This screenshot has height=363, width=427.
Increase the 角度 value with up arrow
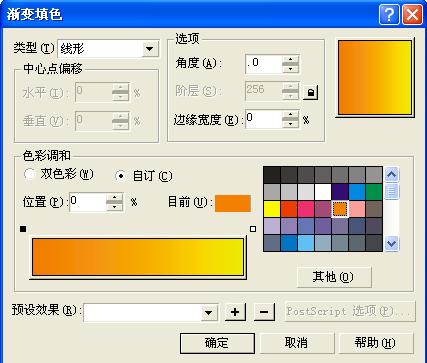pyautogui.click(x=290, y=60)
